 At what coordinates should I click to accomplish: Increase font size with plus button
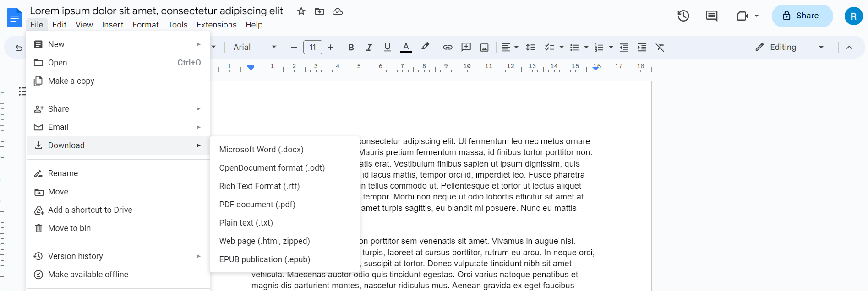tap(331, 48)
